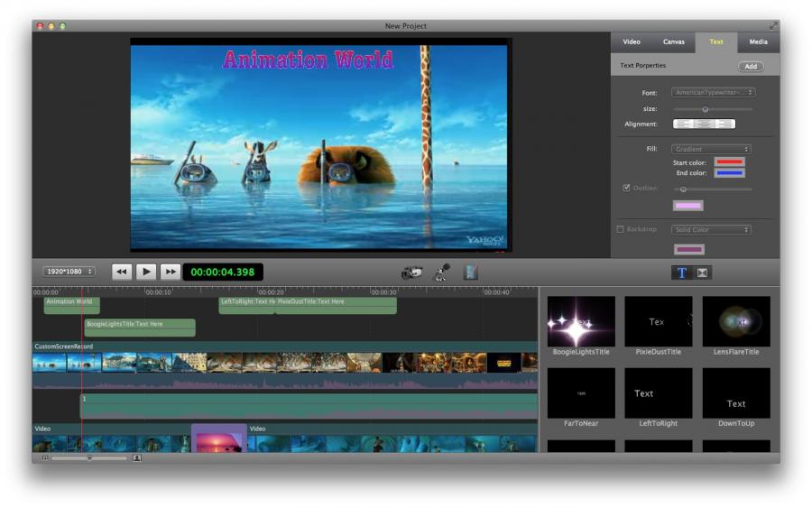Viewport: 812px width, 508px height.
Task: Uncheck the Outline checkbox
Action: click(626, 188)
